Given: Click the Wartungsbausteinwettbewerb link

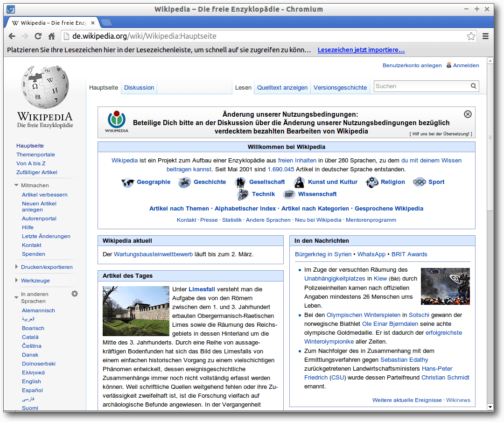Looking at the screenshot, I should point(154,254).
